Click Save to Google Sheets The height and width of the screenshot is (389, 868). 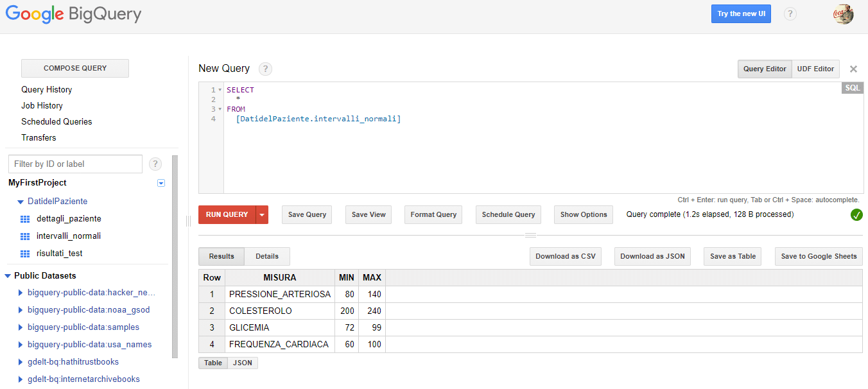click(x=819, y=257)
